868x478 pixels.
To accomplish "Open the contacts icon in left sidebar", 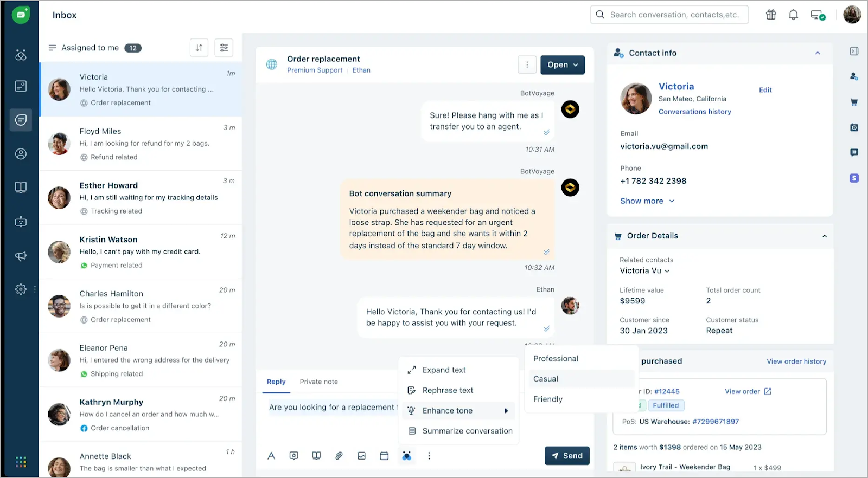I will tap(21, 154).
